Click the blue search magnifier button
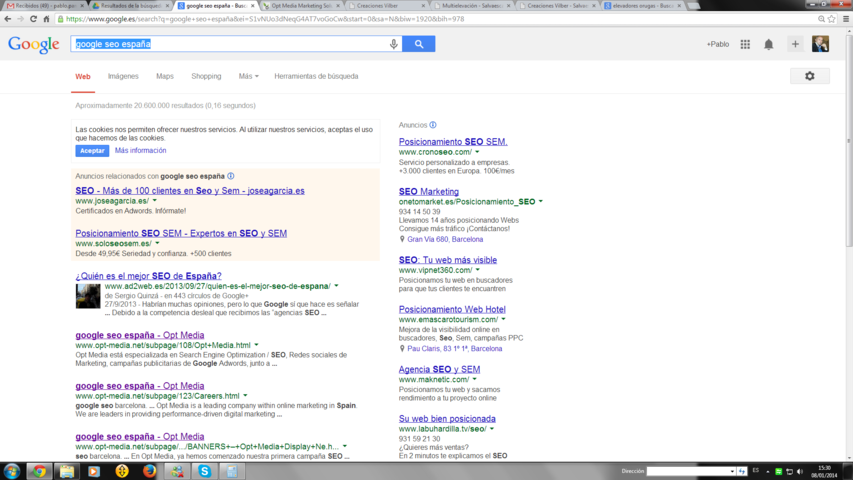The image size is (853, 480). 418,44
